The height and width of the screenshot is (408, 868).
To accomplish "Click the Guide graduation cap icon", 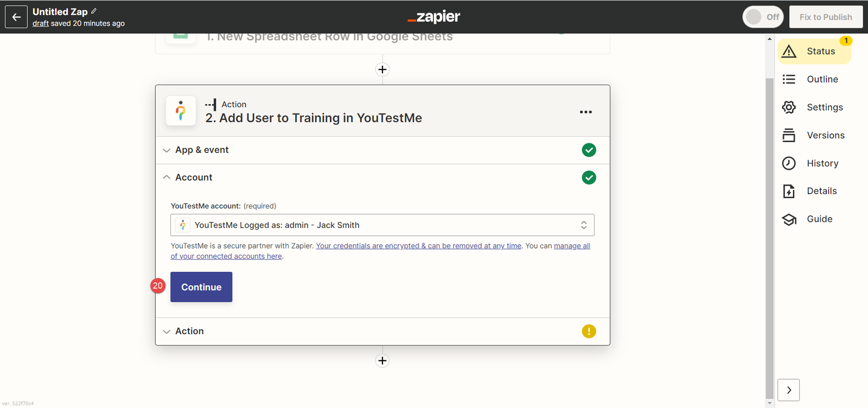I will coord(789,219).
